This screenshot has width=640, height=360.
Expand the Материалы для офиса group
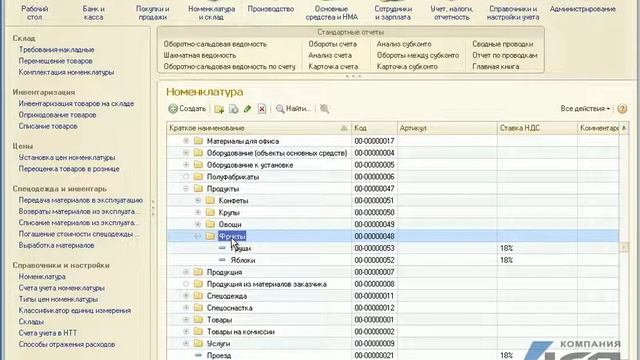(186, 141)
